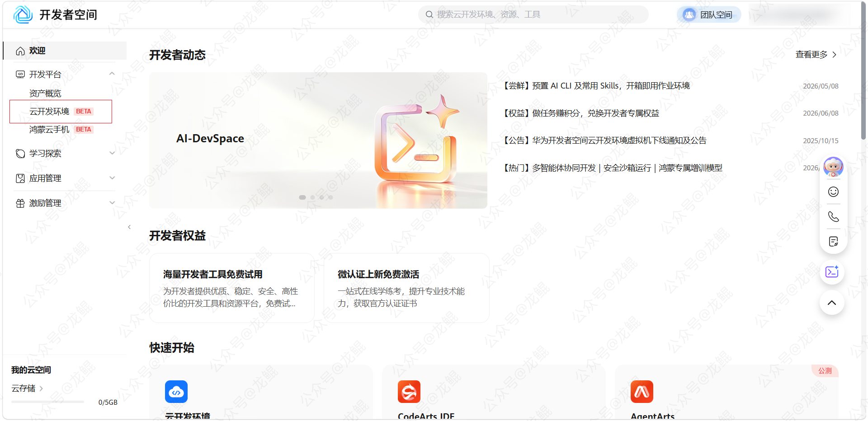Open 资产概览 in the sidebar
The height and width of the screenshot is (421, 868).
click(x=45, y=94)
